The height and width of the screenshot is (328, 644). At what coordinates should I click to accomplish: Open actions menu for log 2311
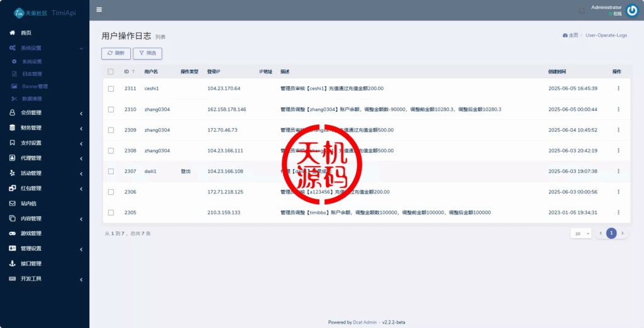pos(618,89)
